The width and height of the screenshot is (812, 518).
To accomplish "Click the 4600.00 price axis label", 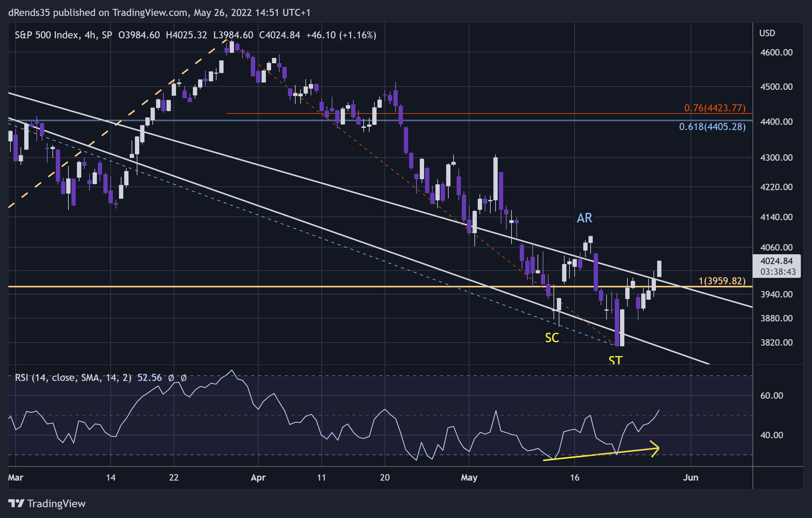I will (776, 52).
